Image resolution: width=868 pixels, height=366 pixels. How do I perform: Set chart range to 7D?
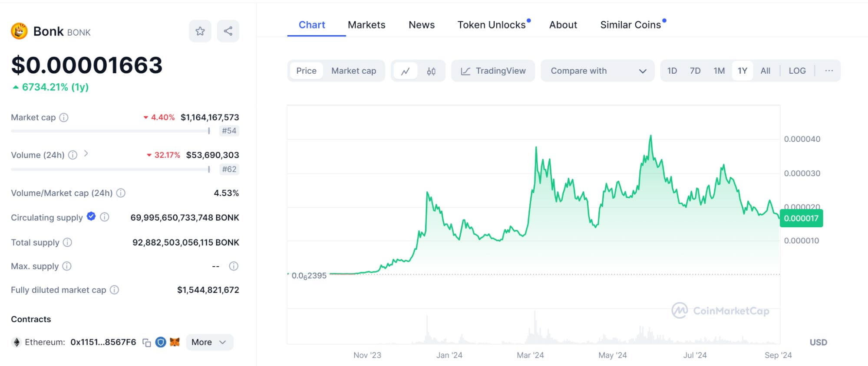point(695,71)
